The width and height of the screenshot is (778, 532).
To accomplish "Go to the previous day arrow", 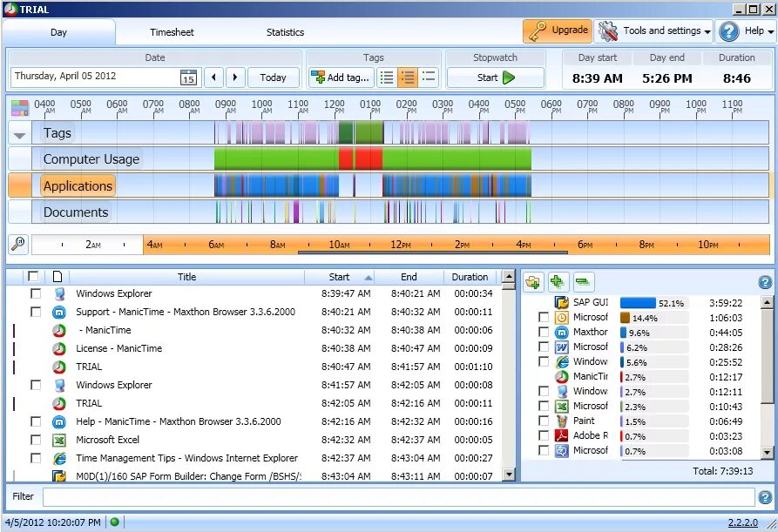I will click(213, 77).
